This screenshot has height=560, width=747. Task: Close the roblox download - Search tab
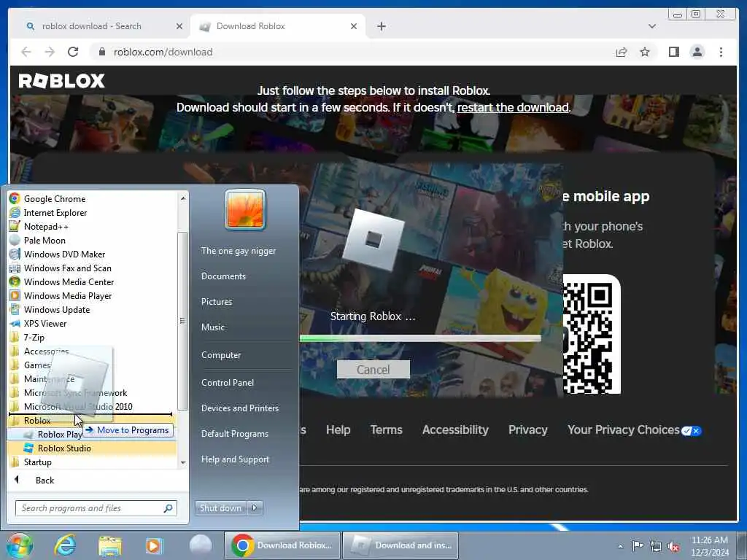point(179,27)
